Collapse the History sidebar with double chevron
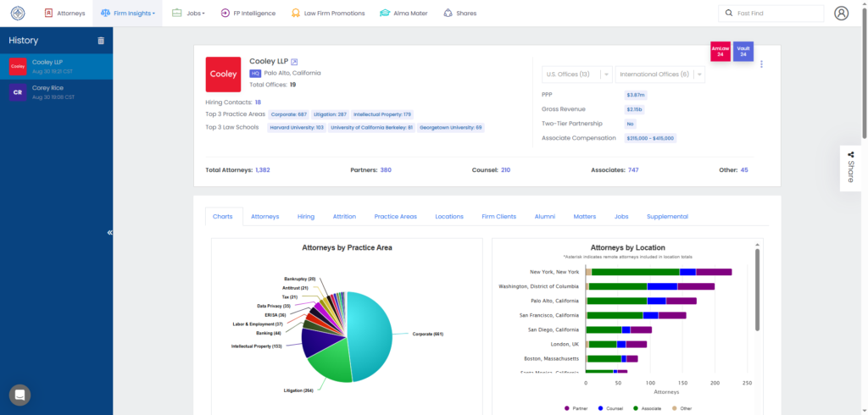 coord(109,232)
